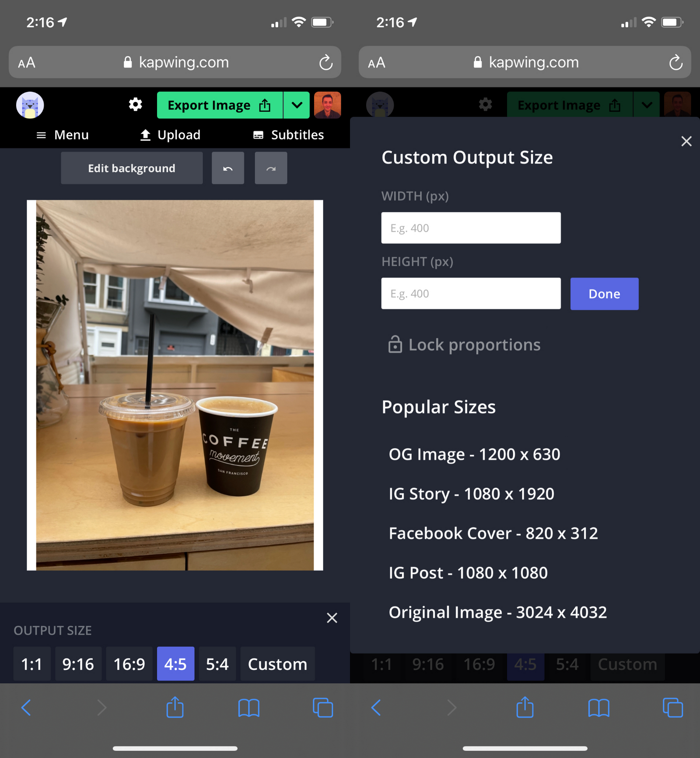700x758 pixels.
Task: Show the Safari tab switcher
Action: pos(323,707)
